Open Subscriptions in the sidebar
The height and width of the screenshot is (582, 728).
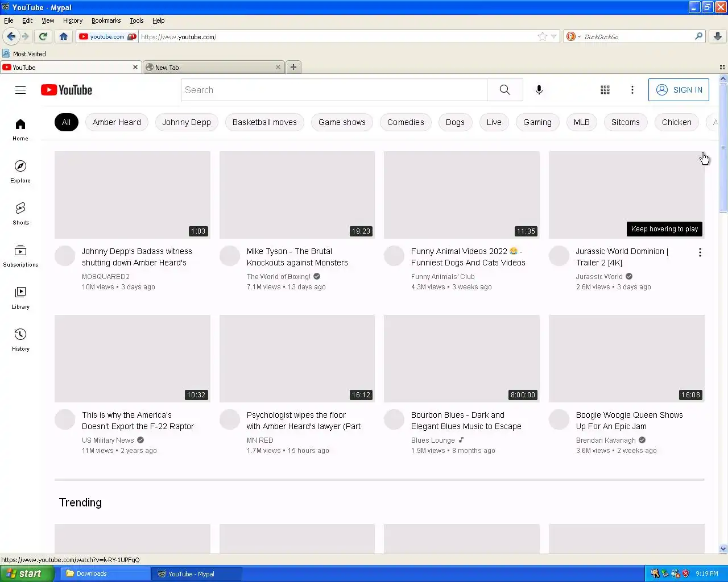[20, 256]
